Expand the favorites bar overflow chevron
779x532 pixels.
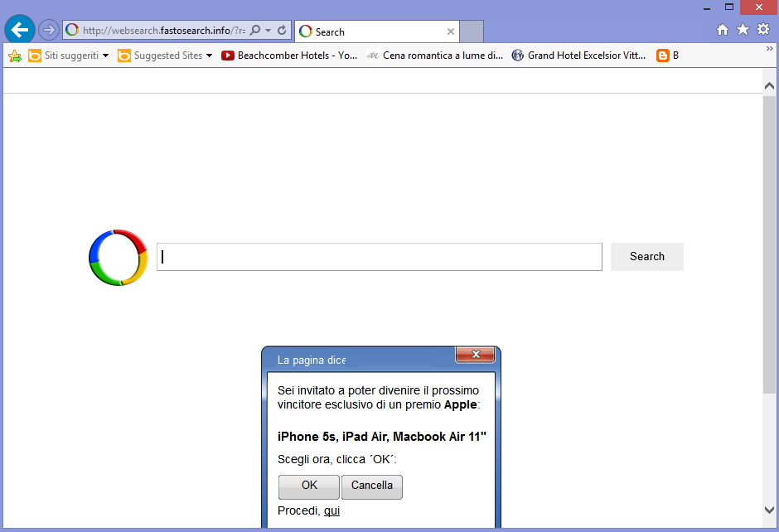click(769, 49)
